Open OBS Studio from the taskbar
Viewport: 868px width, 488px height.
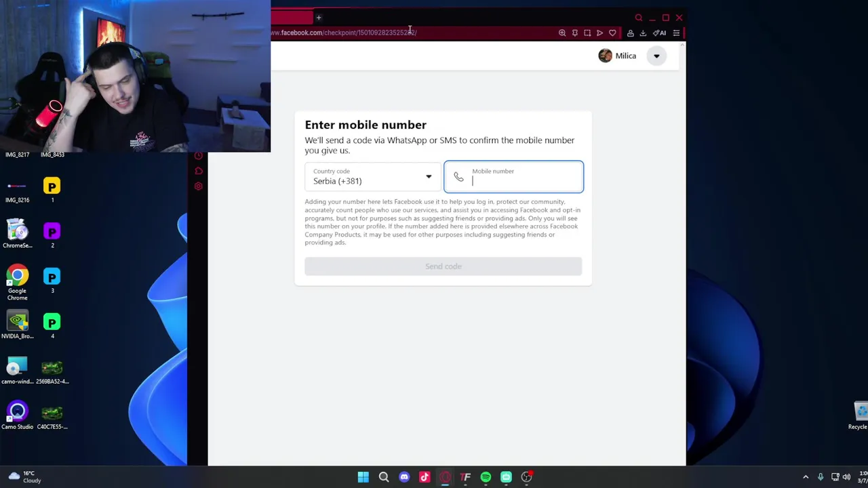point(526,477)
